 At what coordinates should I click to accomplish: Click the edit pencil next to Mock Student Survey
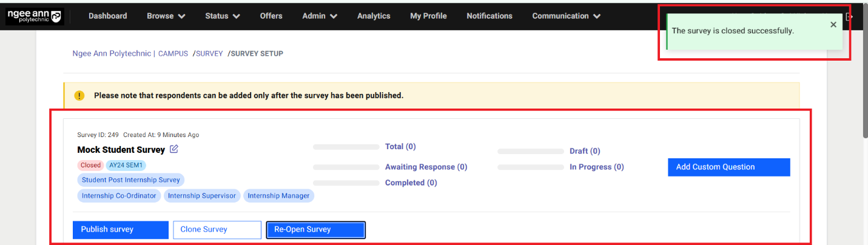click(174, 149)
